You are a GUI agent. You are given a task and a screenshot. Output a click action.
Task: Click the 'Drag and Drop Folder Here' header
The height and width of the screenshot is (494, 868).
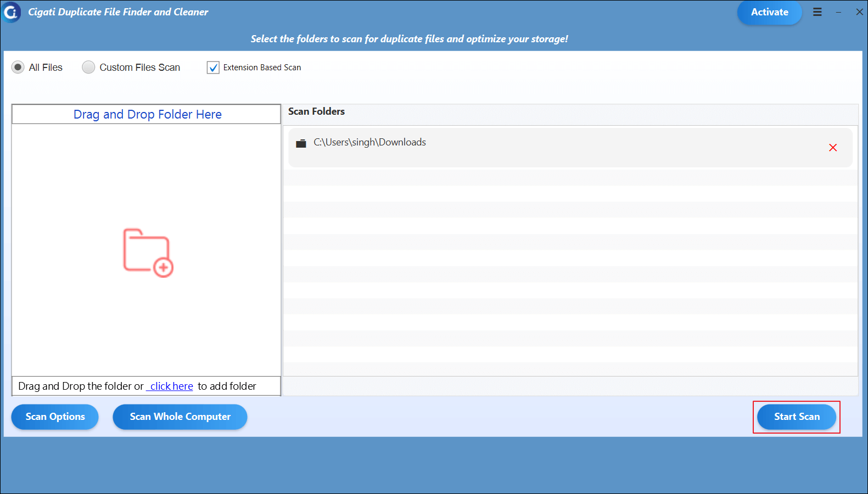(147, 114)
